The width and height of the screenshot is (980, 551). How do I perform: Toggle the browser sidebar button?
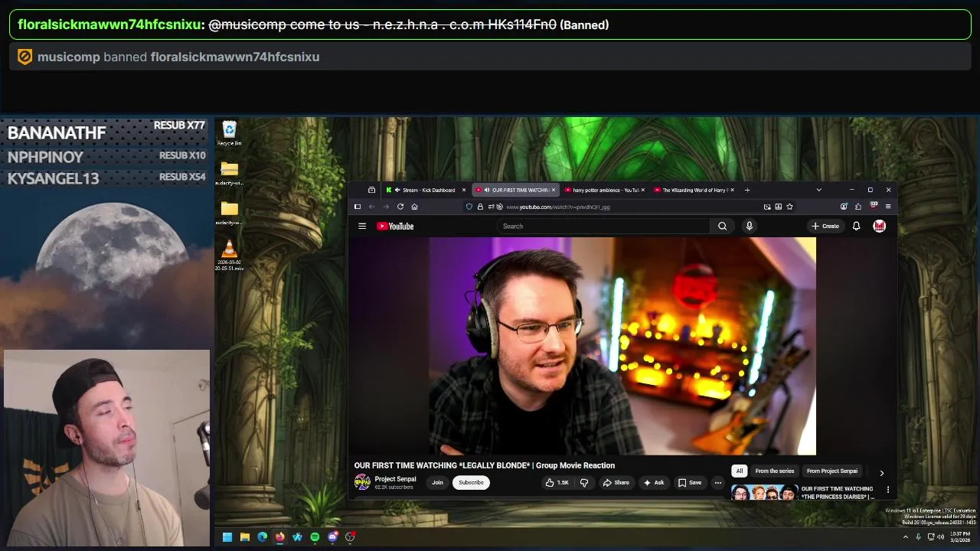click(x=357, y=207)
